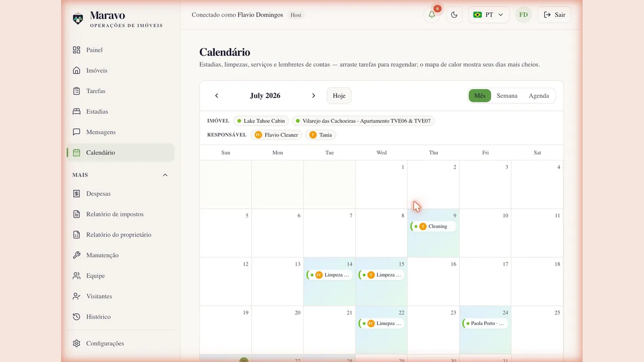Click the Relatório do proprietário document icon

77,235
